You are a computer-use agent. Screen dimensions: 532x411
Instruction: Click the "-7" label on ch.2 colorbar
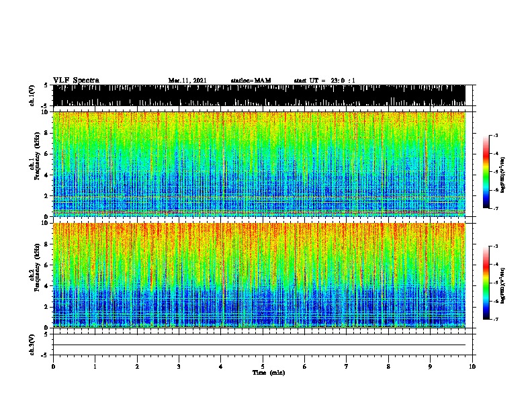point(496,320)
